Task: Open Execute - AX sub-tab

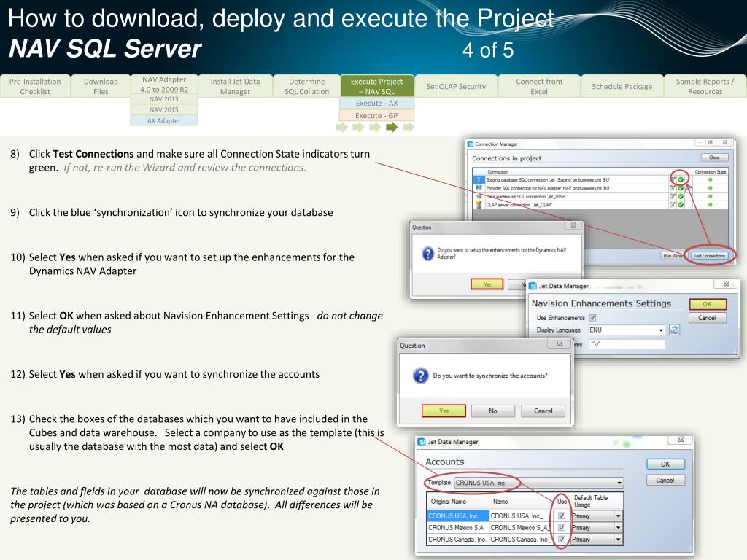Action: [377, 103]
